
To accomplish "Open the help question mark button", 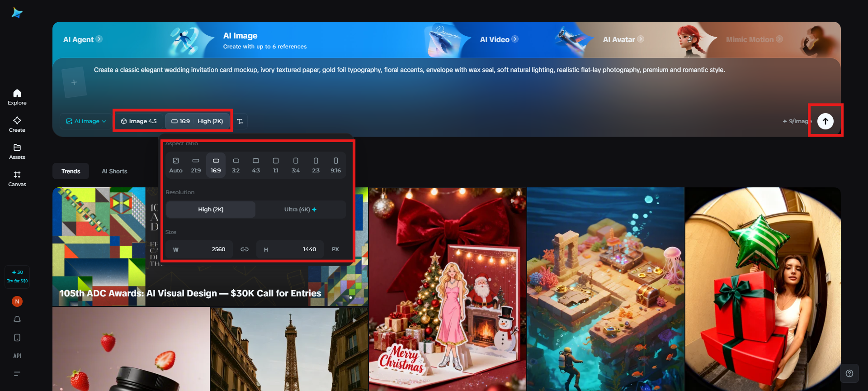I will click(x=849, y=373).
